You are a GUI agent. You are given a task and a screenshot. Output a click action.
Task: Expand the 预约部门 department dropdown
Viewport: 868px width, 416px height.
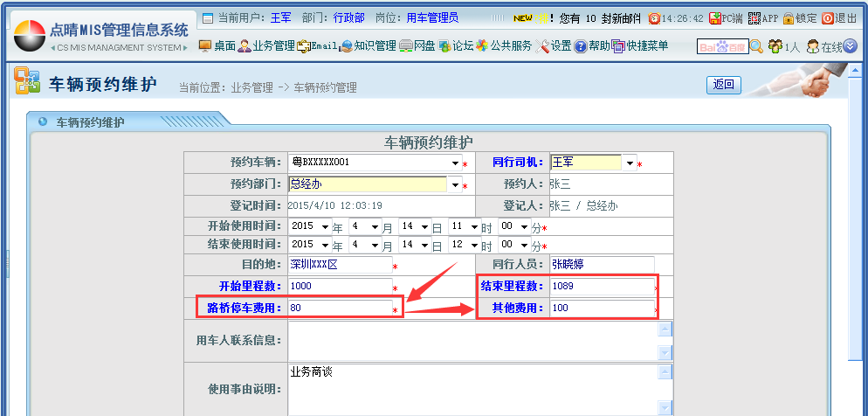[454, 185]
